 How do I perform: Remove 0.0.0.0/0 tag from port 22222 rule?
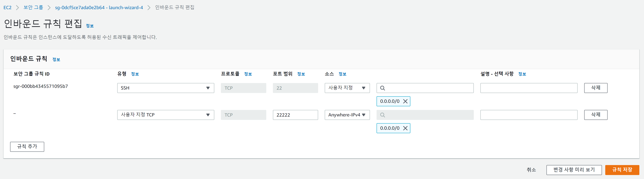pos(406,128)
